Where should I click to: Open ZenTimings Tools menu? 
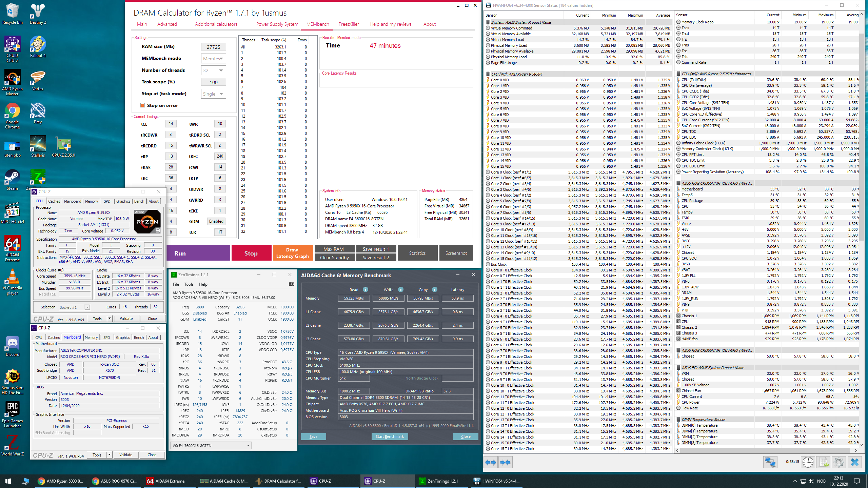tap(189, 284)
